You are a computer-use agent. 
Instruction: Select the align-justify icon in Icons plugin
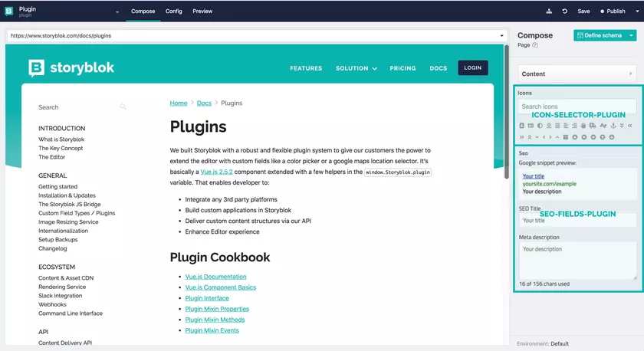tap(557, 126)
